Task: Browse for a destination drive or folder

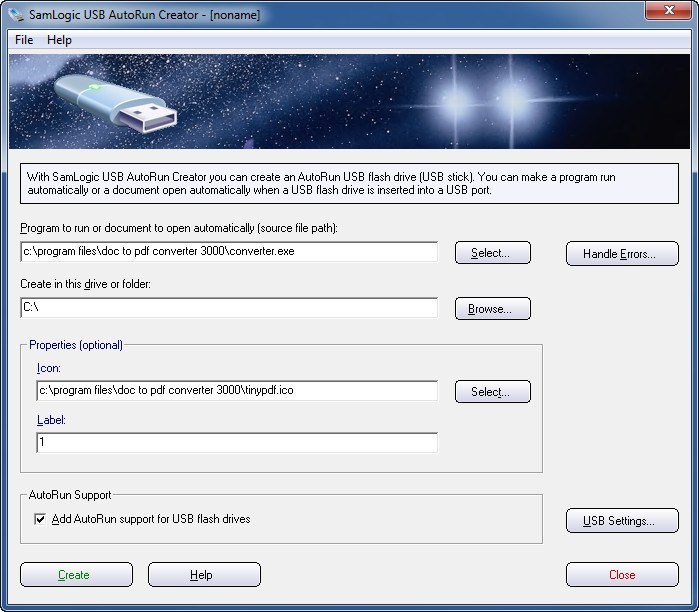Action: (493, 308)
